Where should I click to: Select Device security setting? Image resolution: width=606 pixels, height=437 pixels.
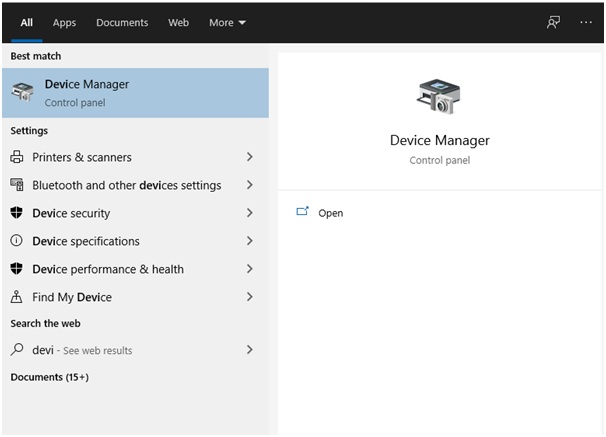(x=135, y=213)
